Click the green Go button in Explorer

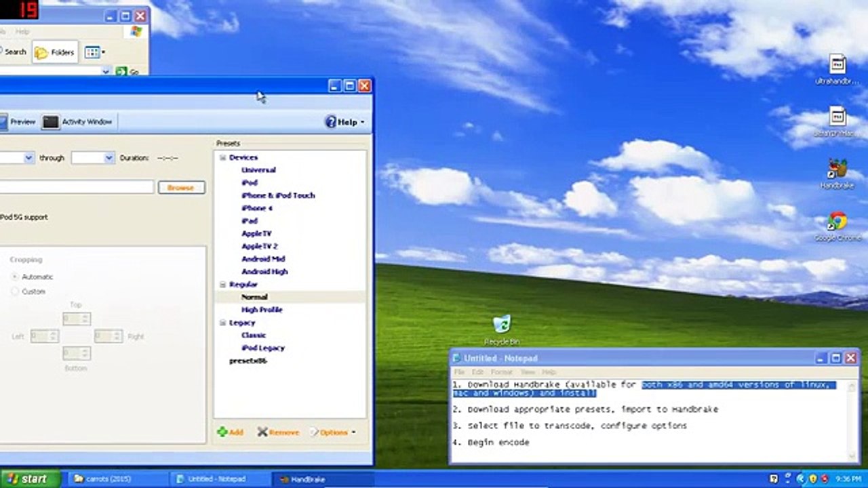coord(127,72)
